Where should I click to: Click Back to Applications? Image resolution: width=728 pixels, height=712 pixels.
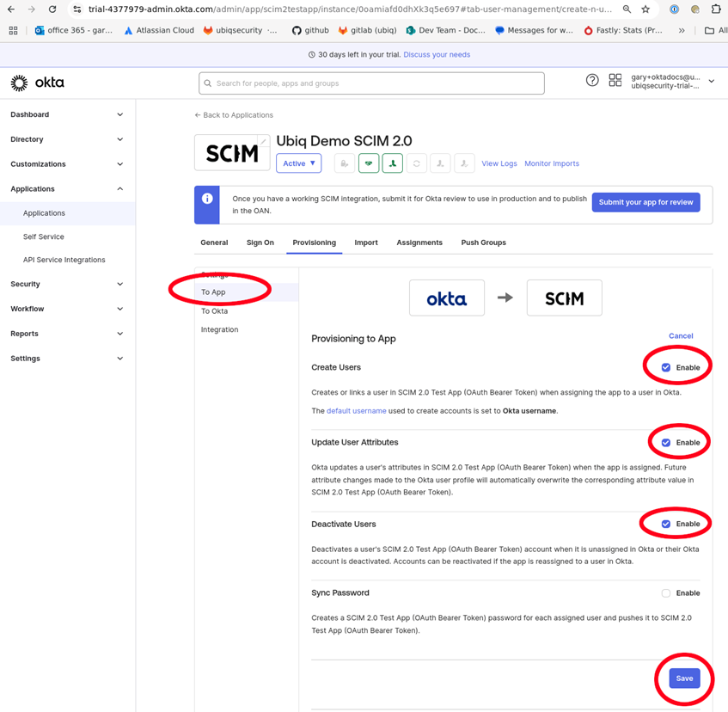coord(234,115)
